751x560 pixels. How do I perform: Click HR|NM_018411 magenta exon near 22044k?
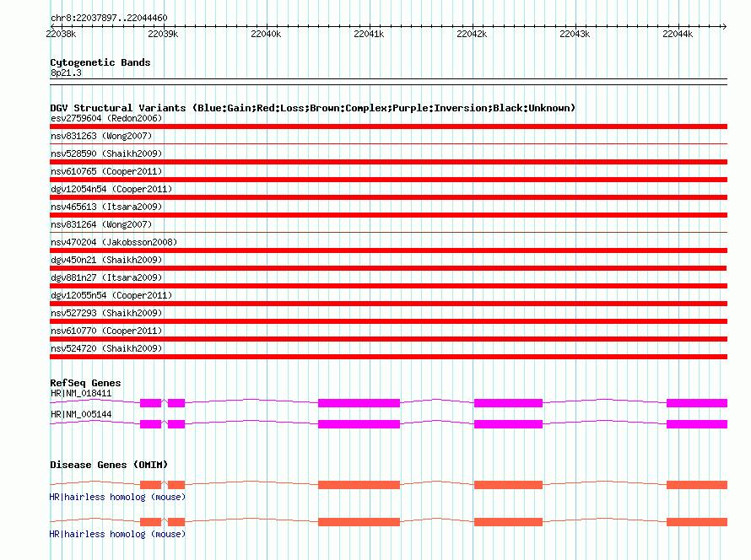[x=697, y=403]
